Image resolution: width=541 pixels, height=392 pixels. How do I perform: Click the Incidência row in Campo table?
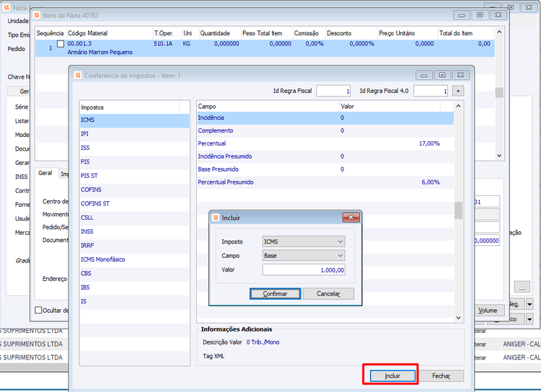(x=325, y=118)
